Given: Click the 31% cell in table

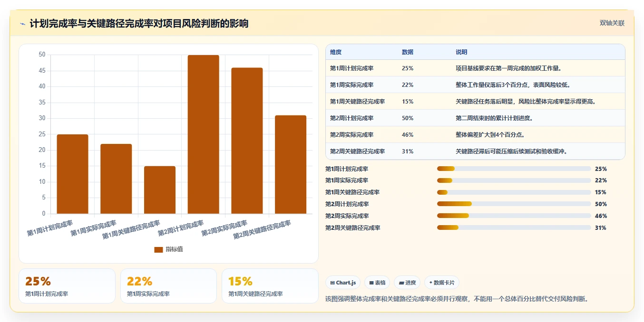Looking at the screenshot, I should pos(408,152).
